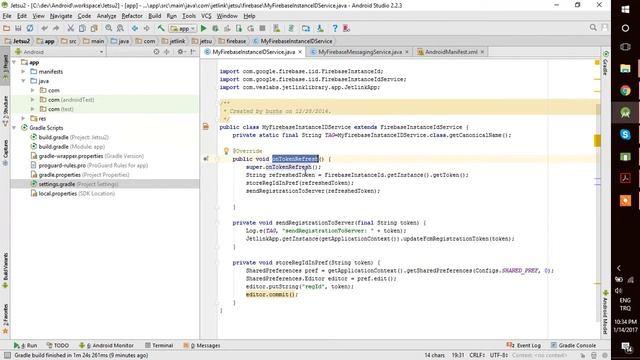640x360 pixels.
Task: Open the Terminal tool window
Action: point(159,345)
